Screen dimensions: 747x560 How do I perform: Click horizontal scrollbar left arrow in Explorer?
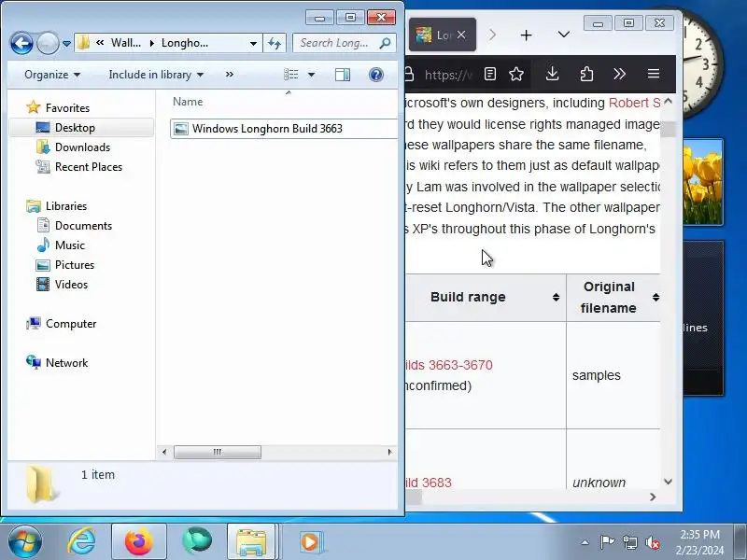tap(164, 452)
